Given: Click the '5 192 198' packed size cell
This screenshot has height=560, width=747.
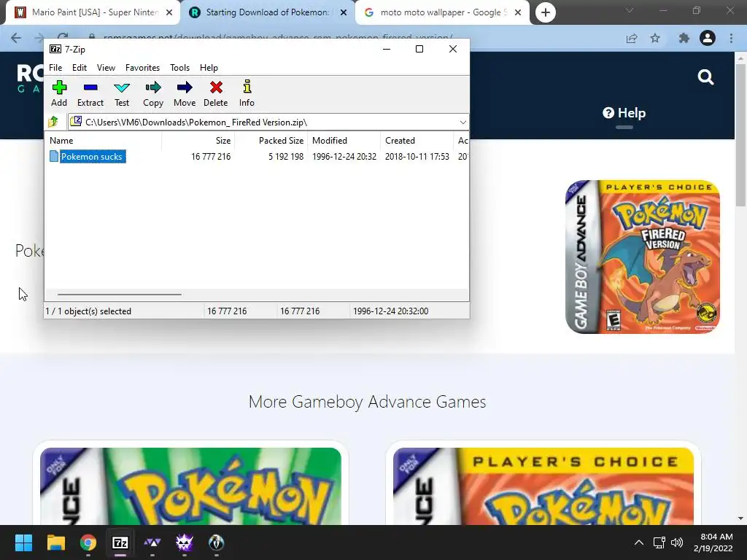Looking at the screenshot, I should pyautogui.click(x=285, y=157).
